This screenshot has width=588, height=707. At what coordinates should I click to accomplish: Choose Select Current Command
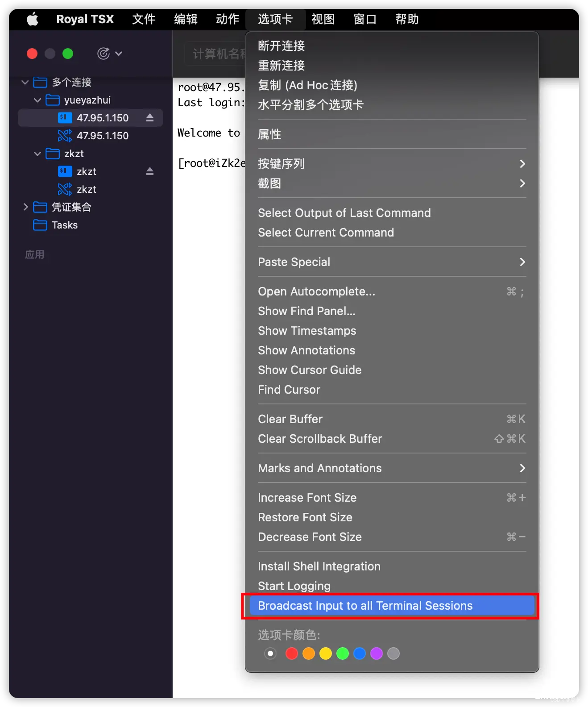(392, 233)
